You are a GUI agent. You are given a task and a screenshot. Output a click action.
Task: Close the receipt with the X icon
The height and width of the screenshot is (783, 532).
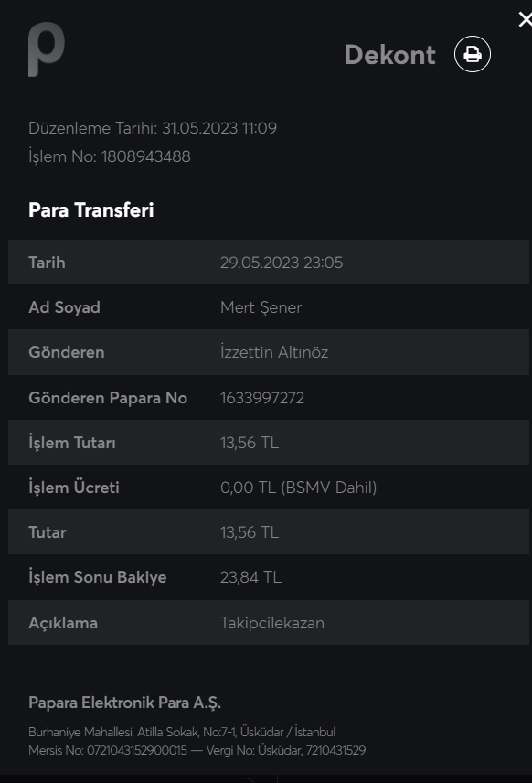pyautogui.click(x=525, y=19)
